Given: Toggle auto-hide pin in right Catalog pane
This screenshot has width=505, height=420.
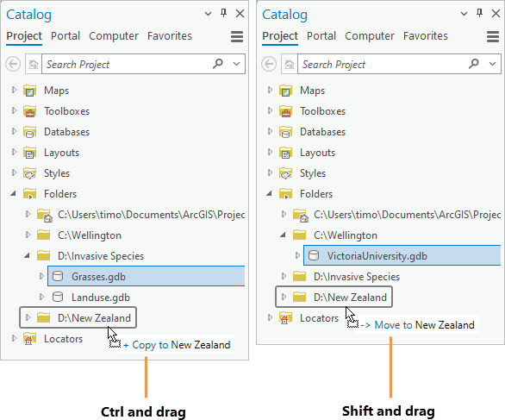Looking at the screenshot, I should click(x=479, y=13).
